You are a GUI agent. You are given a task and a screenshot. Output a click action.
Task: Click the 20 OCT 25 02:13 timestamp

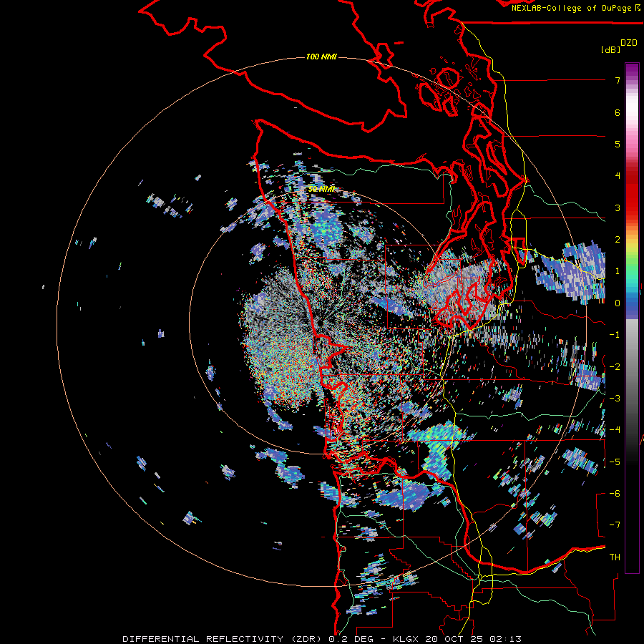[474, 639]
